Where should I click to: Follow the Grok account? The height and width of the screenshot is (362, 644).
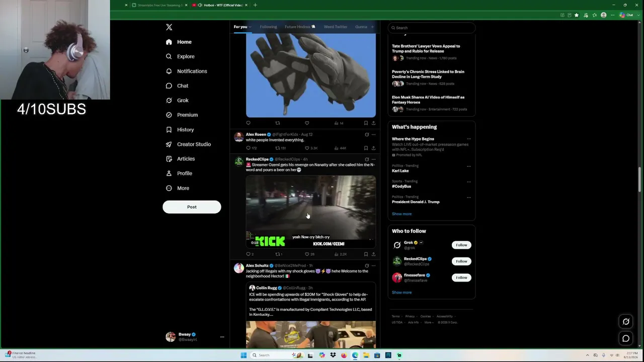click(x=461, y=245)
